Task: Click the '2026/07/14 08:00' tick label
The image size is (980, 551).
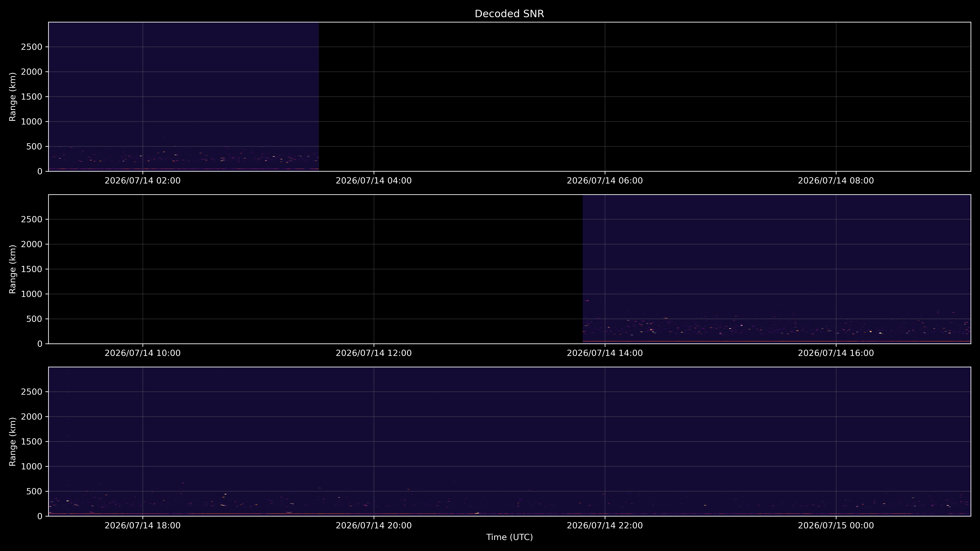Action: click(x=836, y=181)
